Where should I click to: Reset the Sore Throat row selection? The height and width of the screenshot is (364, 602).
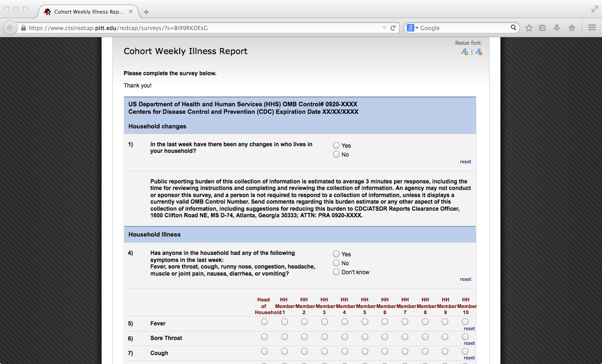(x=469, y=343)
